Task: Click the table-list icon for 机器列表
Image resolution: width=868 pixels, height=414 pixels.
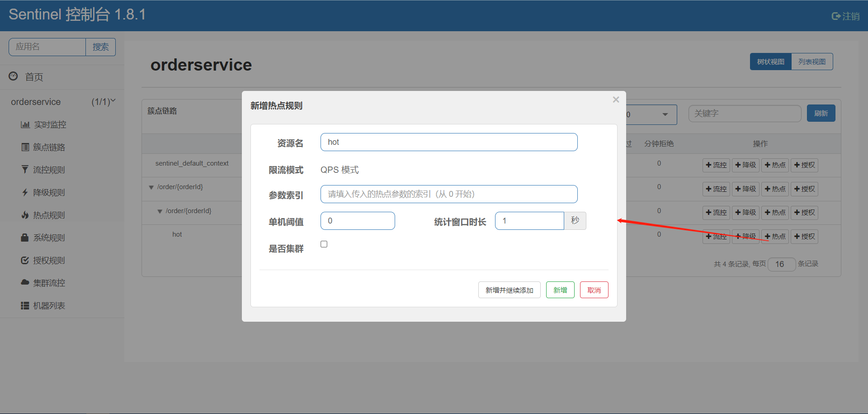Action: (x=25, y=306)
